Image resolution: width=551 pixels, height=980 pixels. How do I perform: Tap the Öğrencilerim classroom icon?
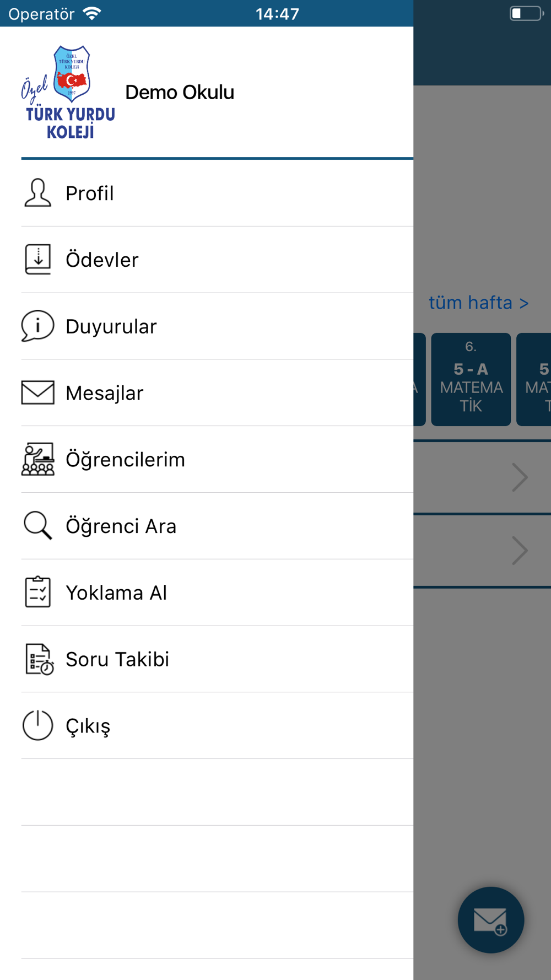tap(37, 459)
